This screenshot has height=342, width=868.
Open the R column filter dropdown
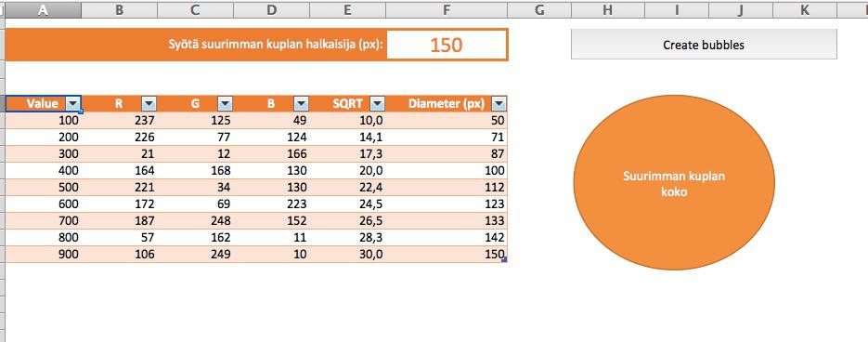pyautogui.click(x=149, y=104)
